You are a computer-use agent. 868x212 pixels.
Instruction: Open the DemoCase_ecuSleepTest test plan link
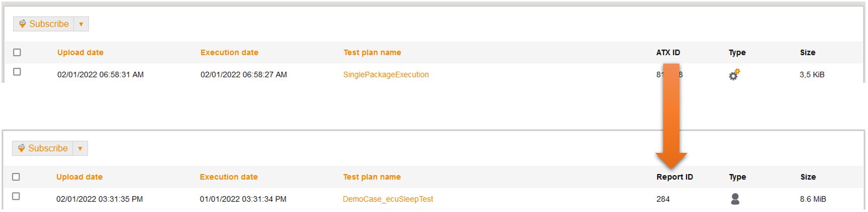point(388,199)
